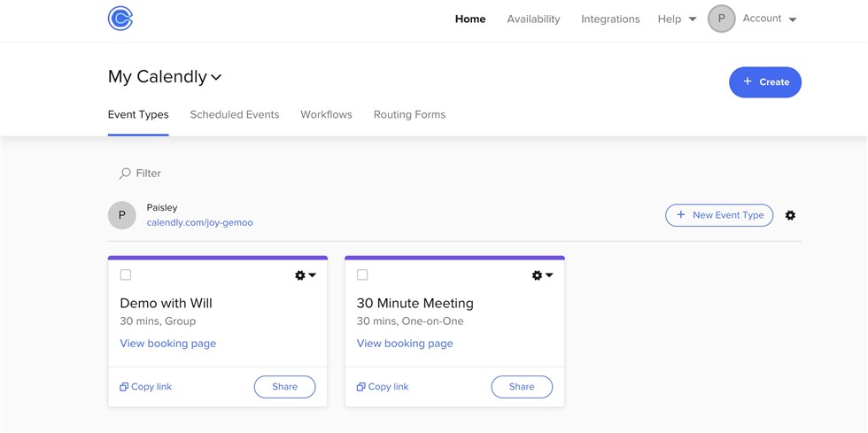Open the 30 Minute Meeting event title
This screenshot has width=868, height=433.
click(415, 304)
